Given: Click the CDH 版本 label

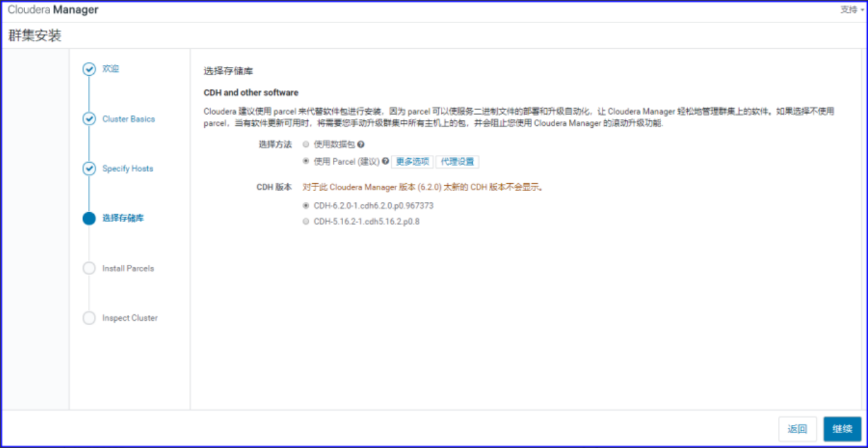Looking at the screenshot, I should coord(274,187).
